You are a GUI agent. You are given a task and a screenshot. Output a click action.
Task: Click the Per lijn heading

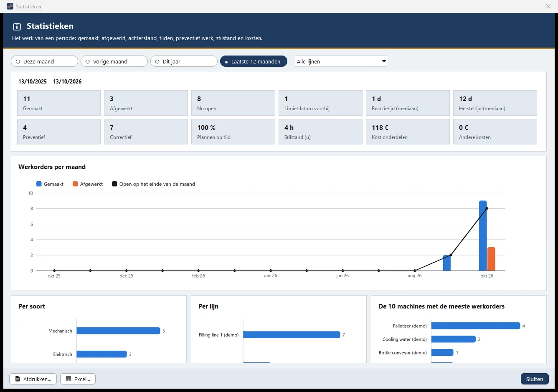208,306
